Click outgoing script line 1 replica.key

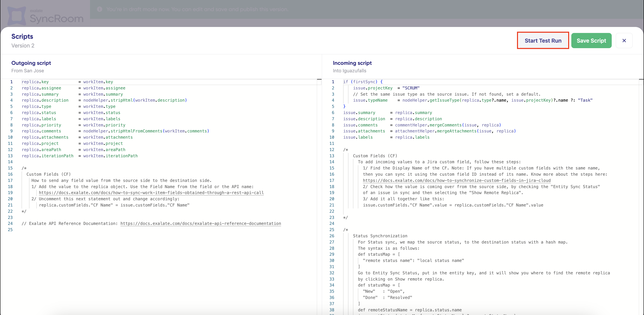tap(35, 82)
